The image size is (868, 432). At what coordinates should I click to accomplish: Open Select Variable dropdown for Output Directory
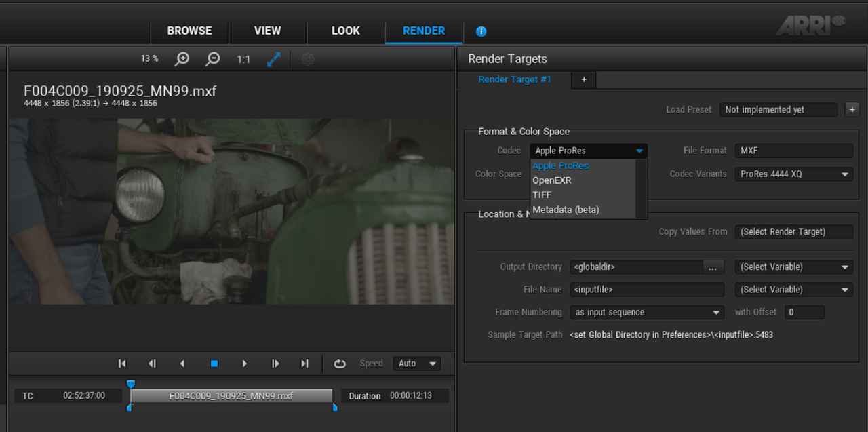pyautogui.click(x=794, y=267)
